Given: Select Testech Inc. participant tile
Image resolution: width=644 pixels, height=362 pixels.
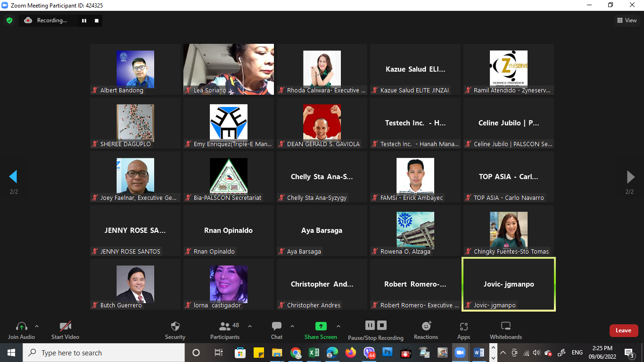Looking at the screenshot, I should pyautogui.click(x=415, y=123).
